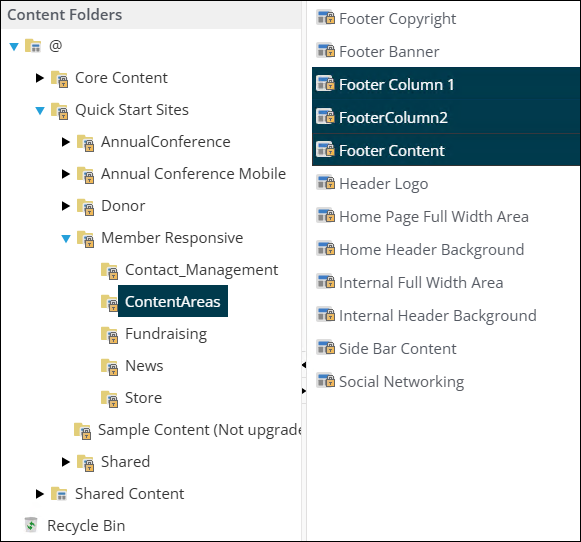Click the left-pointing splitter collapse arrow
The height and width of the screenshot is (542, 581).
click(304, 365)
